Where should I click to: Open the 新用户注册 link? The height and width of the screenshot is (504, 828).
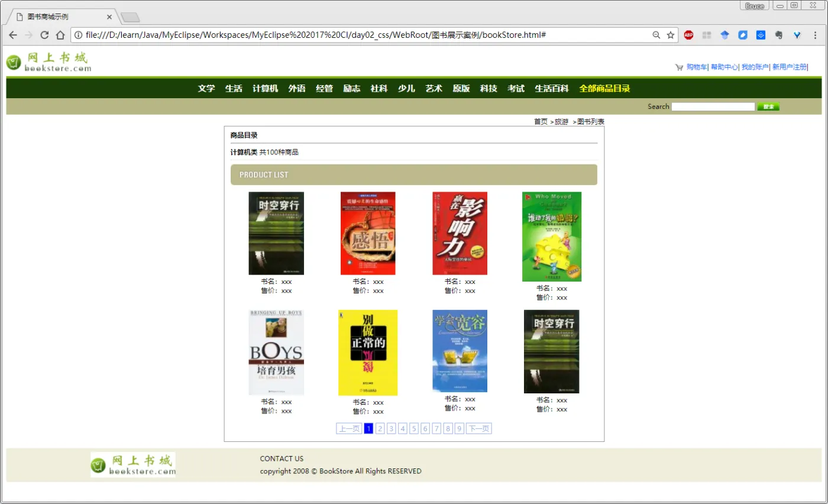pos(790,67)
